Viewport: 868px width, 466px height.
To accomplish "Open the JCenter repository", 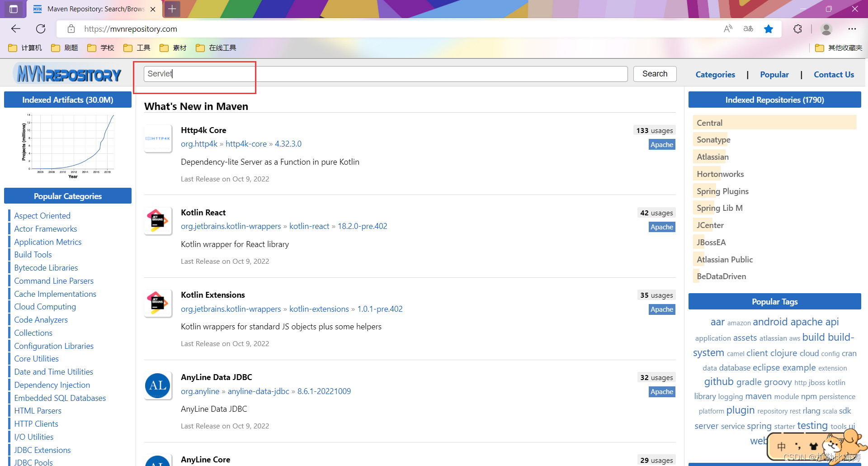I will [710, 225].
